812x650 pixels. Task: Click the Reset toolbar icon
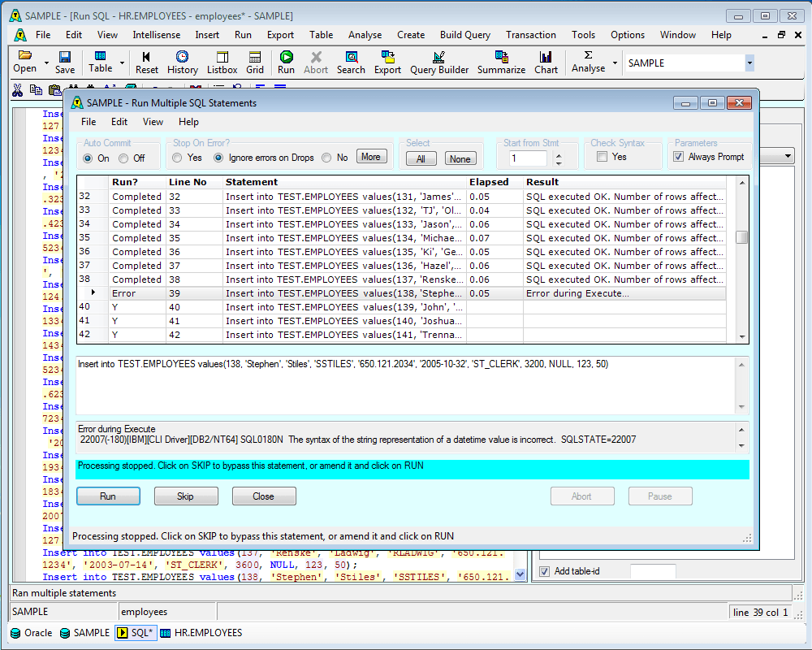pyautogui.click(x=146, y=63)
